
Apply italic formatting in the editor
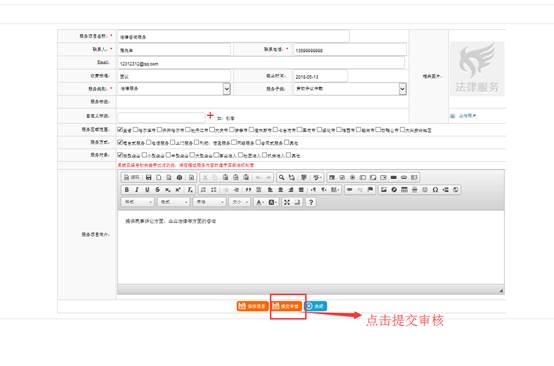[x=137, y=190]
